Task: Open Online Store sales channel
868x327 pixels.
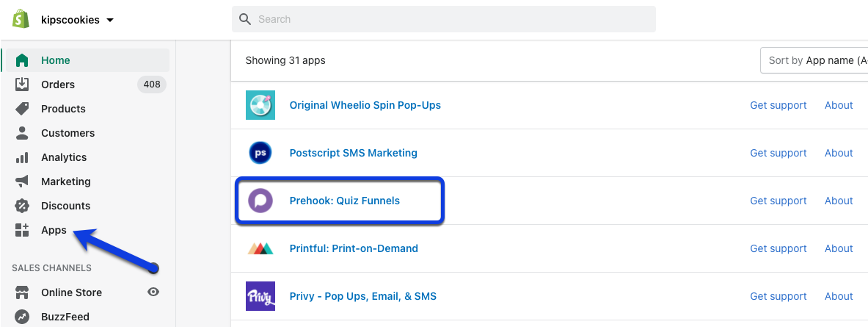Action: click(71, 292)
